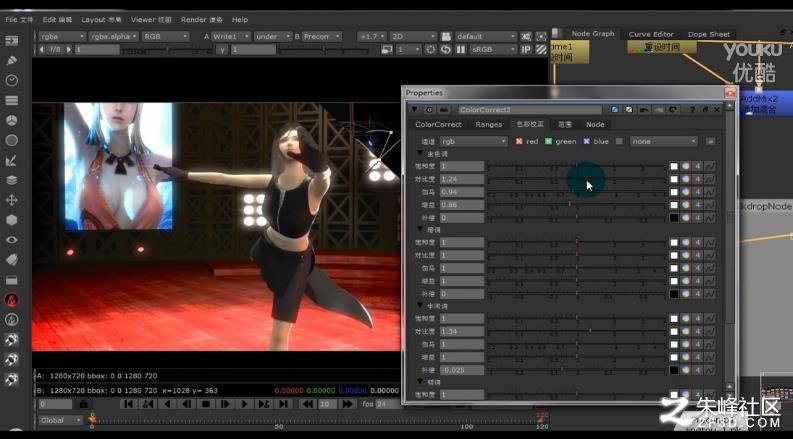Image resolution: width=793 pixels, height=439 pixels.
Task: Toggle the blue channel checkbox
Action: click(x=587, y=142)
